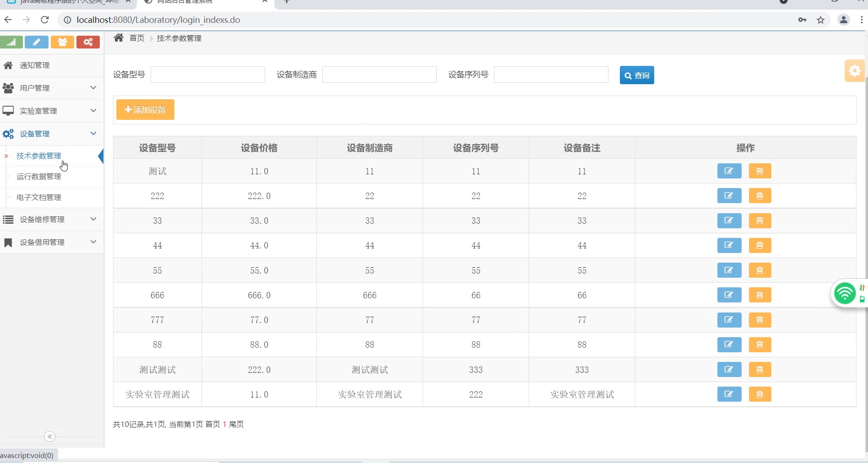Edit the 测试 device row

point(729,171)
